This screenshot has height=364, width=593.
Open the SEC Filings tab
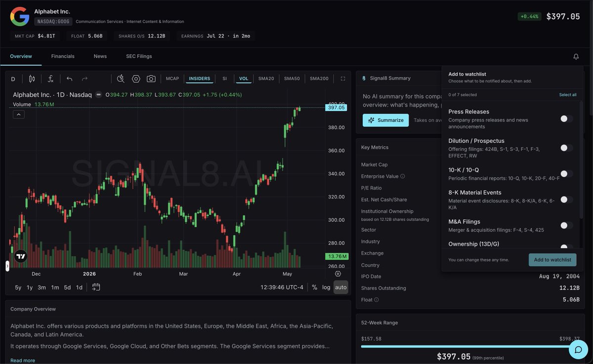tap(139, 56)
